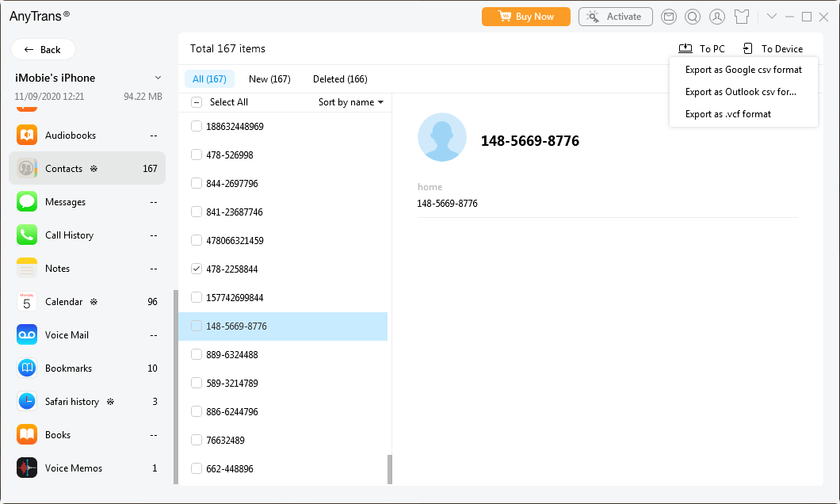Image resolution: width=840 pixels, height=504 pixels.
Task: Open the Voice Memos icon
Action: click(27, 468)
